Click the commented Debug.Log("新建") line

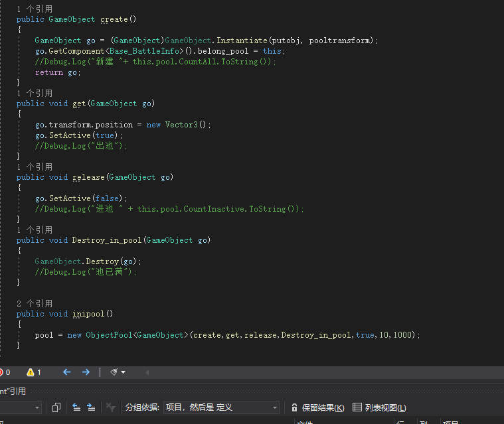155,62
